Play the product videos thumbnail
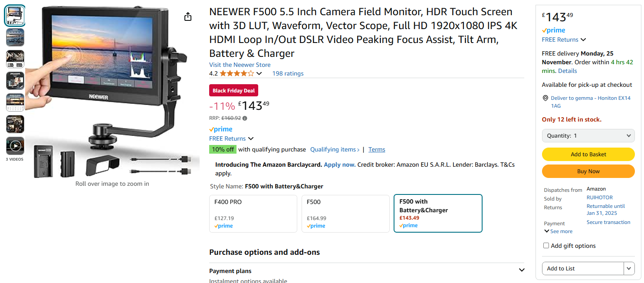The width and height of the screenshot is (644, 283). tap(15, 146)
